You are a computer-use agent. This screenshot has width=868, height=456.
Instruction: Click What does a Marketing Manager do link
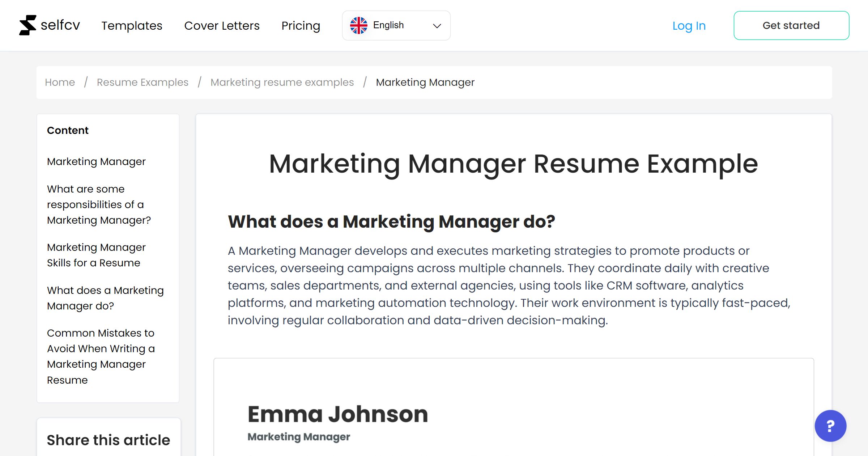[105, 297]
